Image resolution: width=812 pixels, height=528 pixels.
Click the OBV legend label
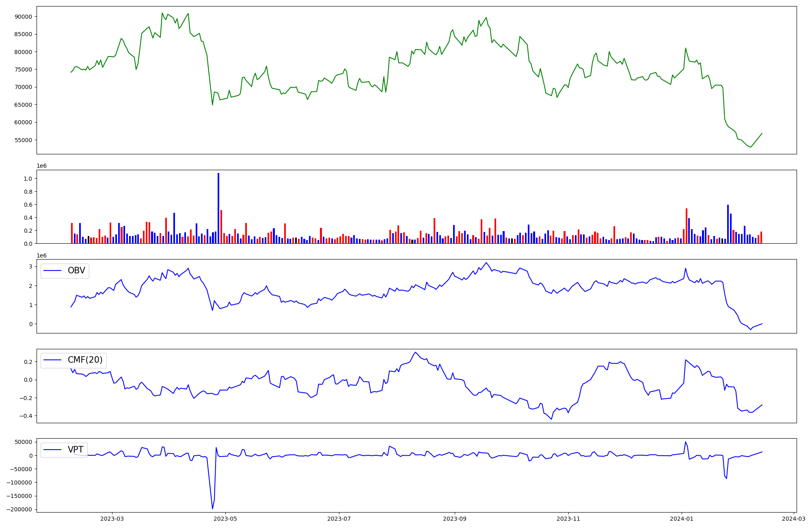tap(76, 270)
